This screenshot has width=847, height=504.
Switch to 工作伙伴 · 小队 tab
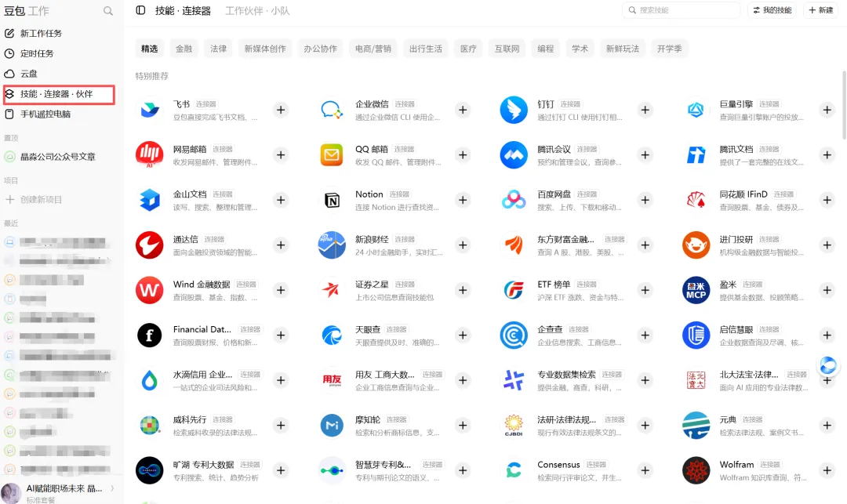(258, 11)
